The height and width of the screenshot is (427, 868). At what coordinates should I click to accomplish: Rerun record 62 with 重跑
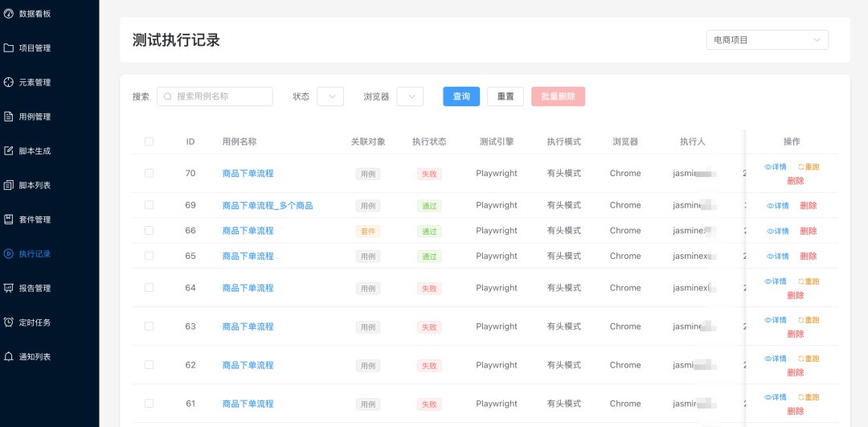(809, 359)
